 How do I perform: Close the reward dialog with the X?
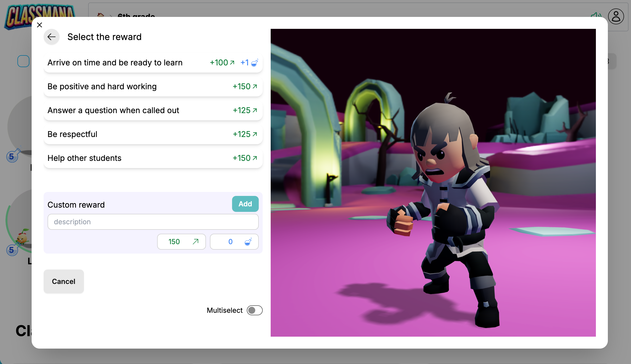[40, 25]
